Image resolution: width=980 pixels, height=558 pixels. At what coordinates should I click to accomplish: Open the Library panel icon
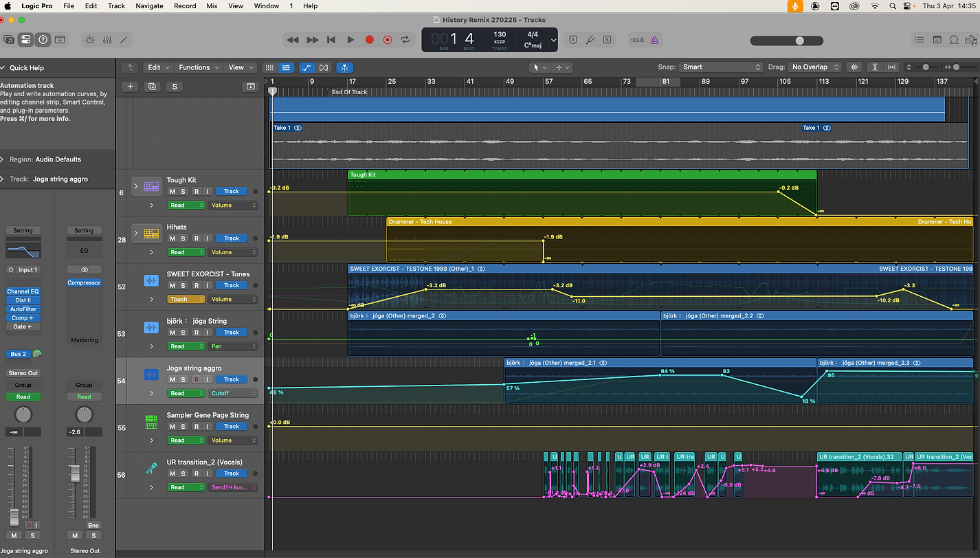coord(9,40)
